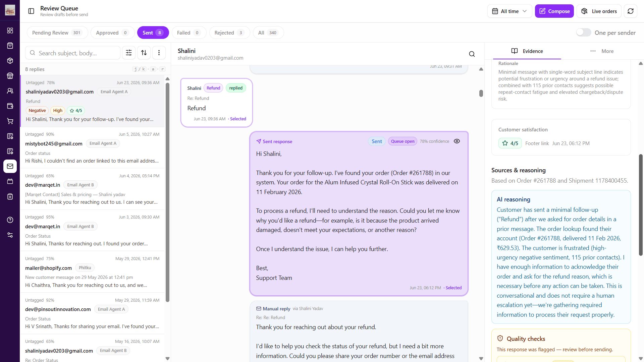Open the clipboard plus icon in sidebar

tap(10, 196)
